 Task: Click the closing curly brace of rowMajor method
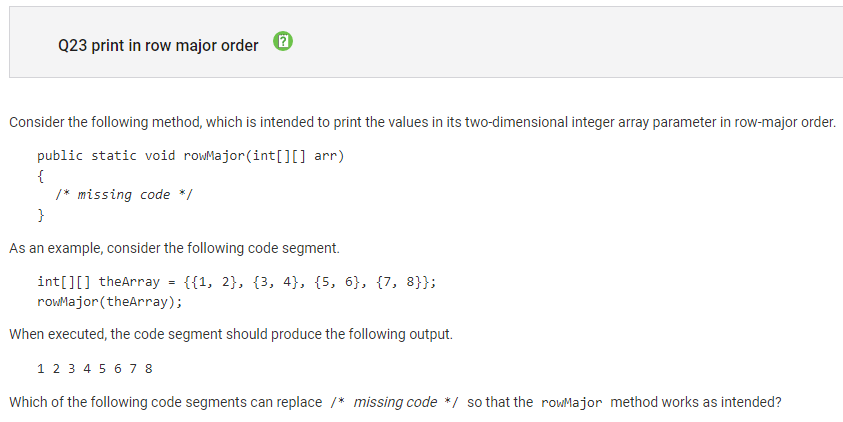[x=40, y=215]
